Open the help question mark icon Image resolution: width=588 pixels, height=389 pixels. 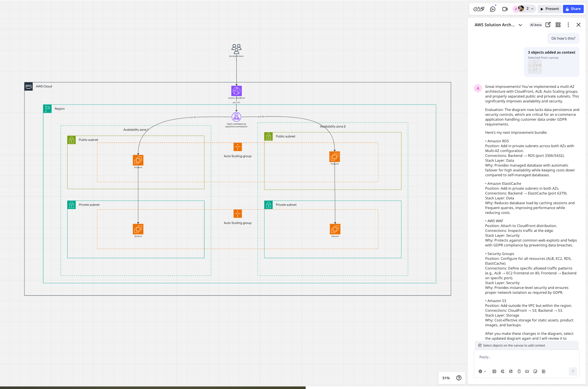point(459,378)
